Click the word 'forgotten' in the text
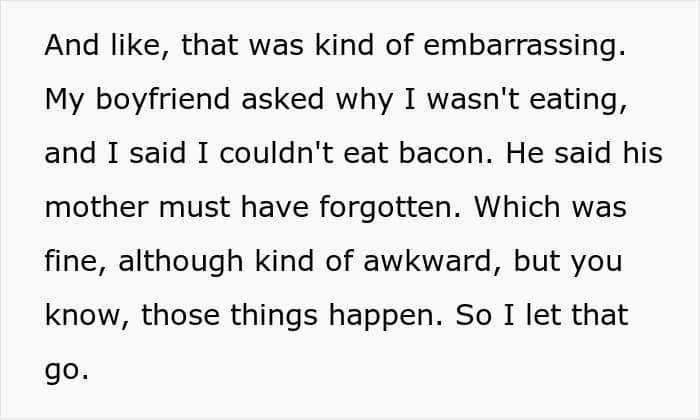 pos(386,208)
